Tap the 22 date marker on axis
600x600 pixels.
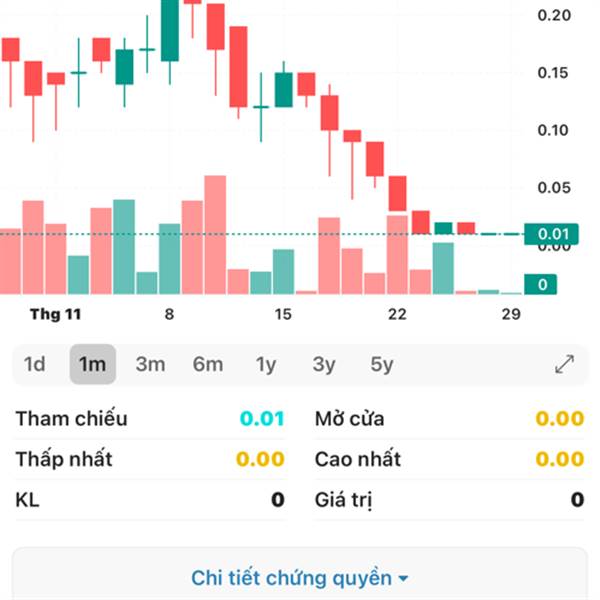pos(397,314)
